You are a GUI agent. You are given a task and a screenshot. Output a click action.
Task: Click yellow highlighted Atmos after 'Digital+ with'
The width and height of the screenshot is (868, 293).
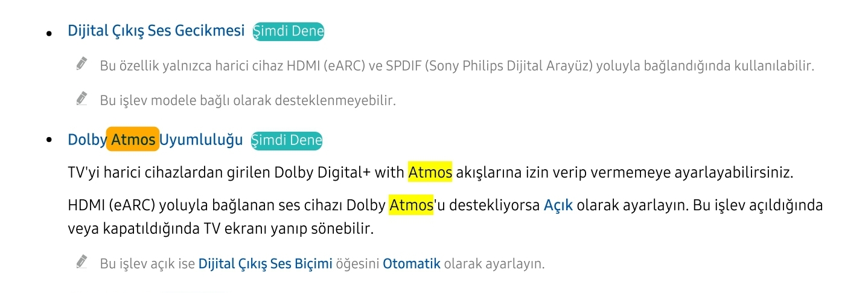click(x=430, y=173)
